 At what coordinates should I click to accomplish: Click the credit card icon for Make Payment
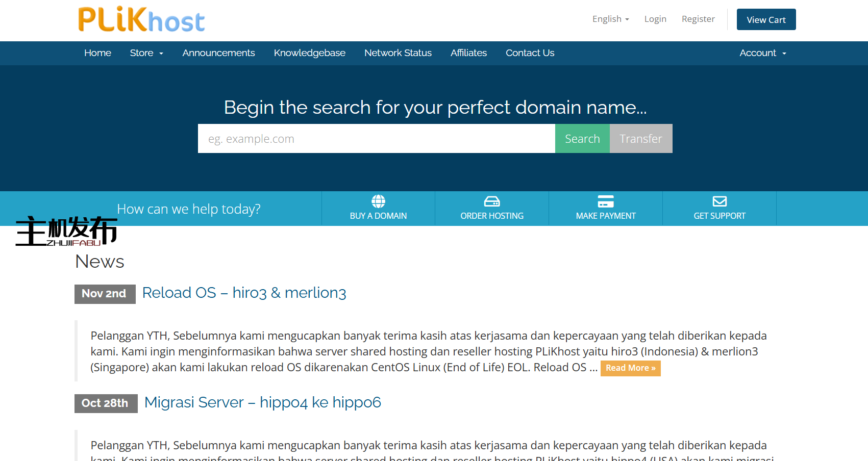coord(606,201)
